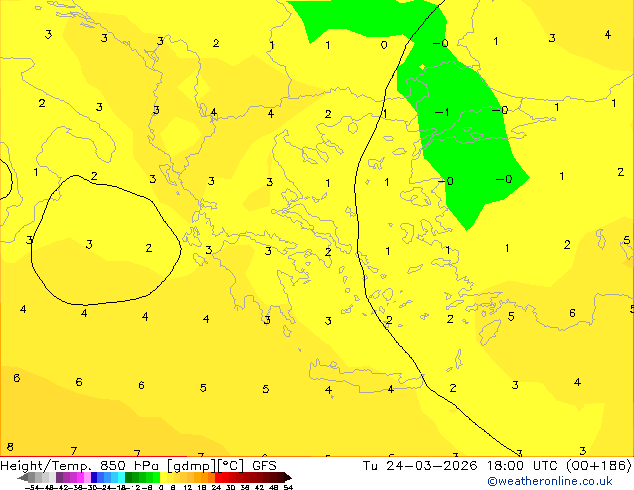Select the bright yellow swatch in the legend

tap(163, 477)
